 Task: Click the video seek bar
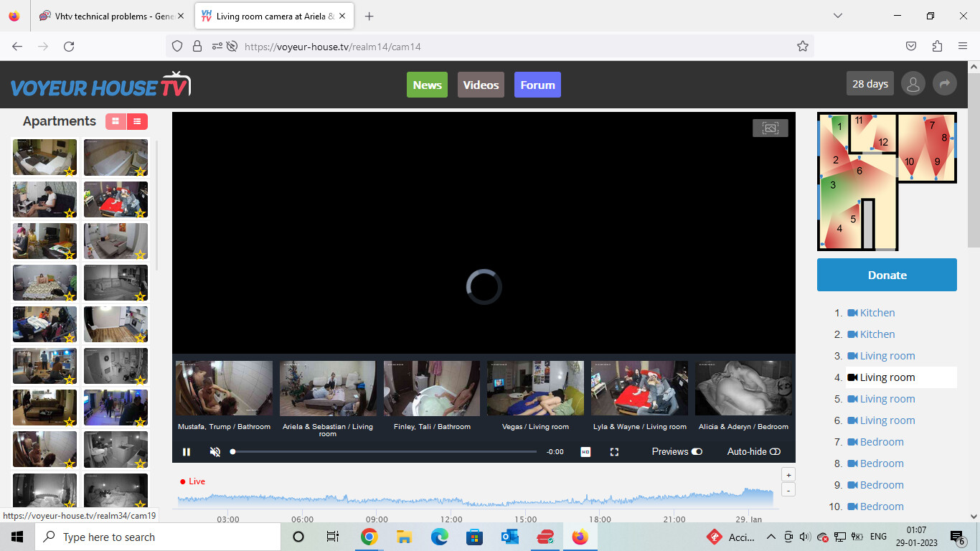(384, 452)
